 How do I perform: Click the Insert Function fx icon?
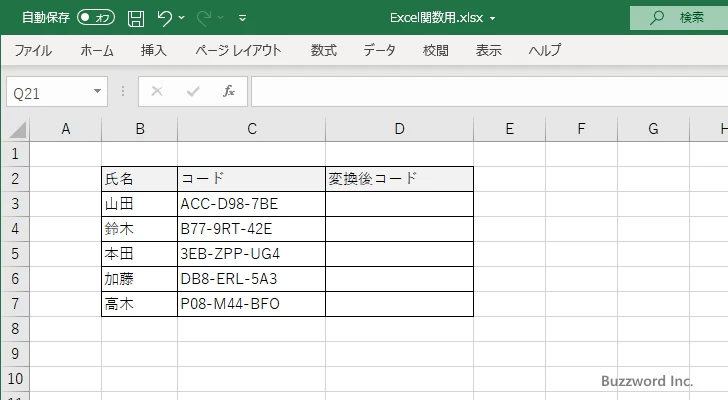tap(228, 91)
